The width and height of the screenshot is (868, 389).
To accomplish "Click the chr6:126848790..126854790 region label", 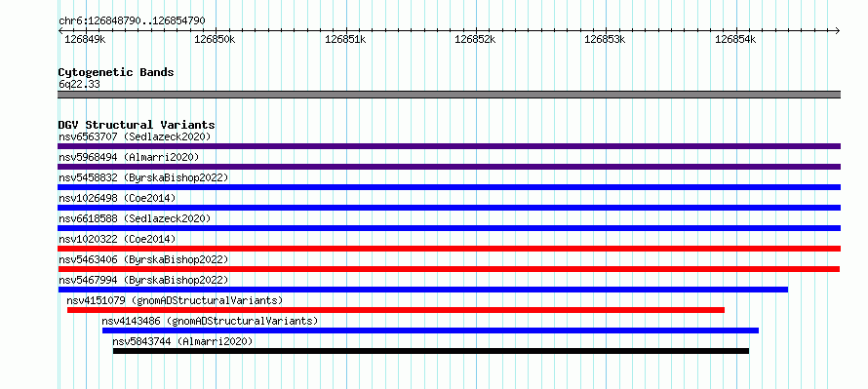I will point(132,21).
